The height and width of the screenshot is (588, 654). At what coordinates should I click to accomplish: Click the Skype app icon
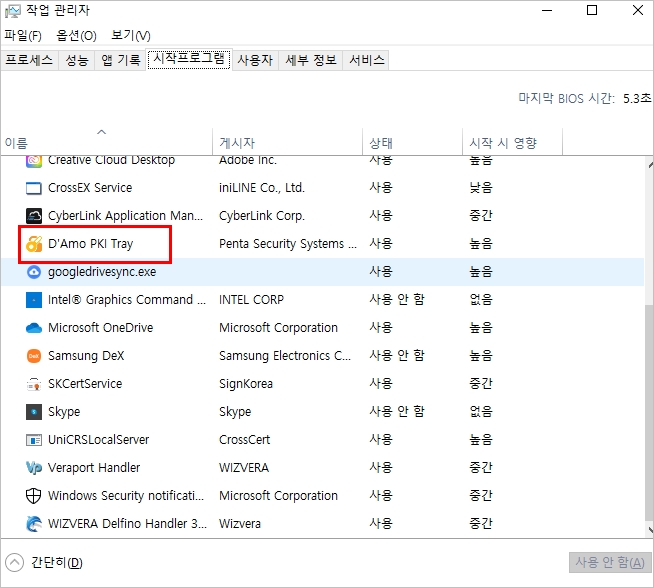tap(34, 412)
